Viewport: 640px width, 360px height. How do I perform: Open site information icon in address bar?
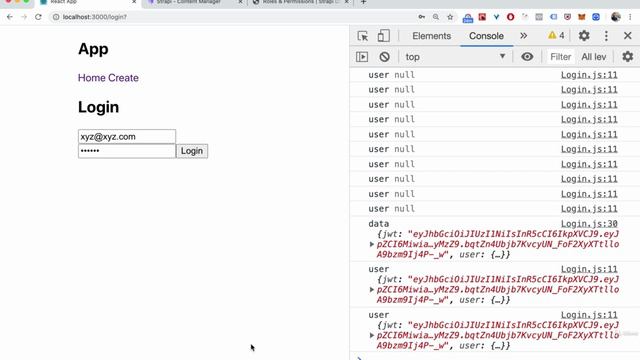point(56,17)
